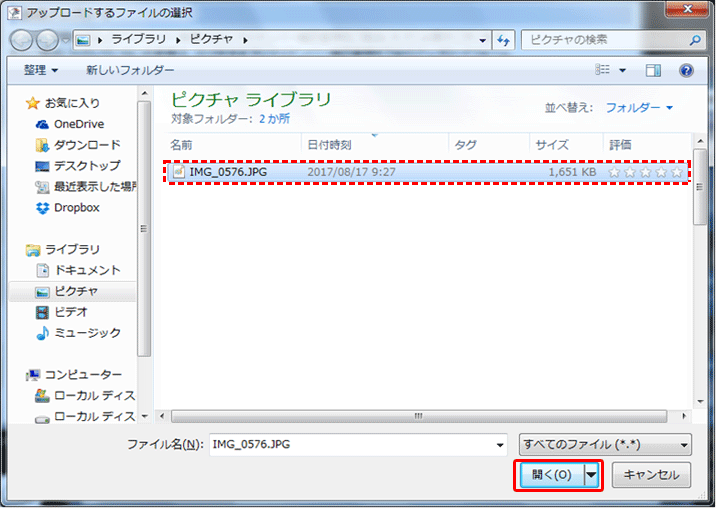This screenshot has width=717, height=508.
Task: Click the ダウンロード folder icon
Action: [x=42, y=145]
